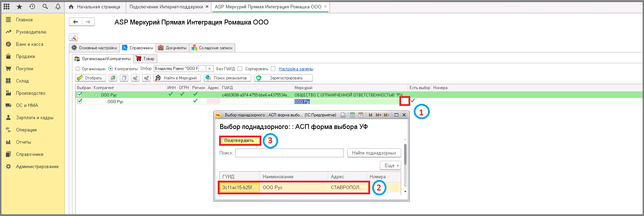Go back with the left arrow
The height and width of the screenshot is (216, 644).
pyautogui.click(x=75, y=22)
